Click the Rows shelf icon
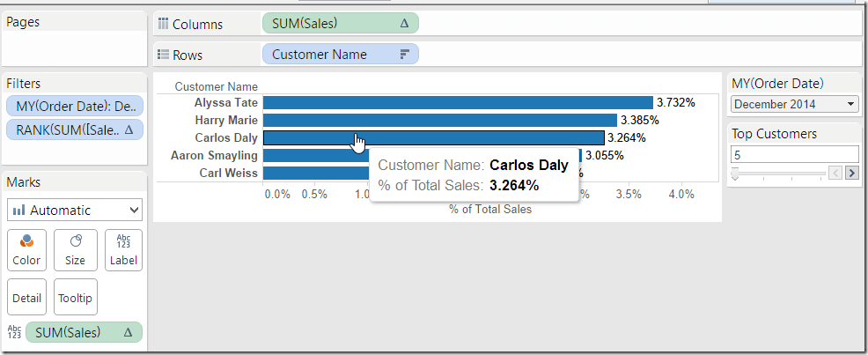868x355 pixels. (x=163, y=55)
